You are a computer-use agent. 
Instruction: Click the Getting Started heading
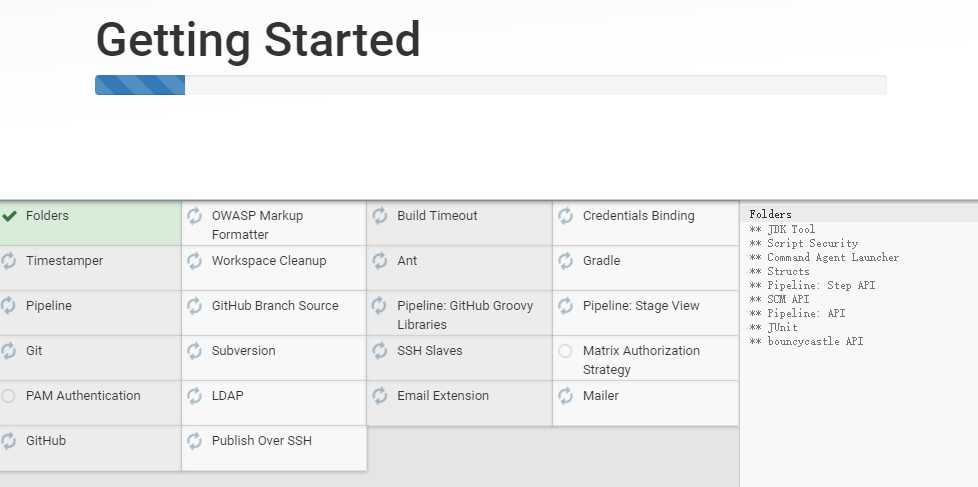pos(258,40)
